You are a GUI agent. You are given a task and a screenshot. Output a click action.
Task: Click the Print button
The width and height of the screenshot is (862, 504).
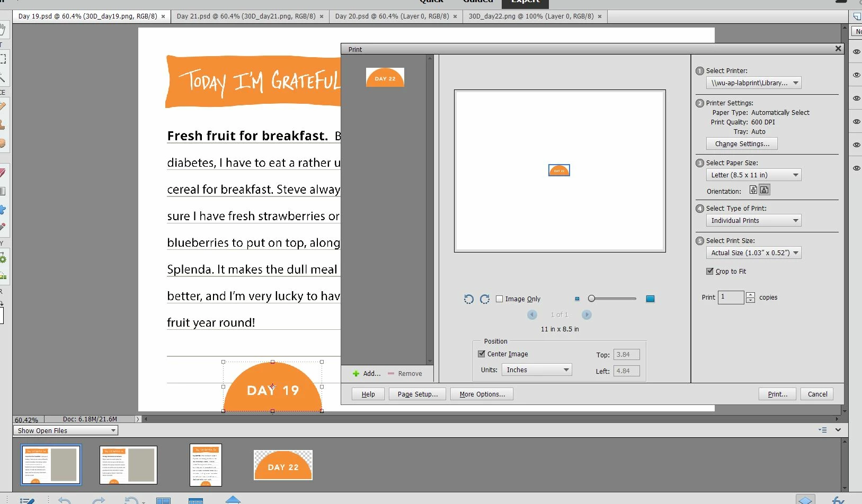click(x=777, y=394)
